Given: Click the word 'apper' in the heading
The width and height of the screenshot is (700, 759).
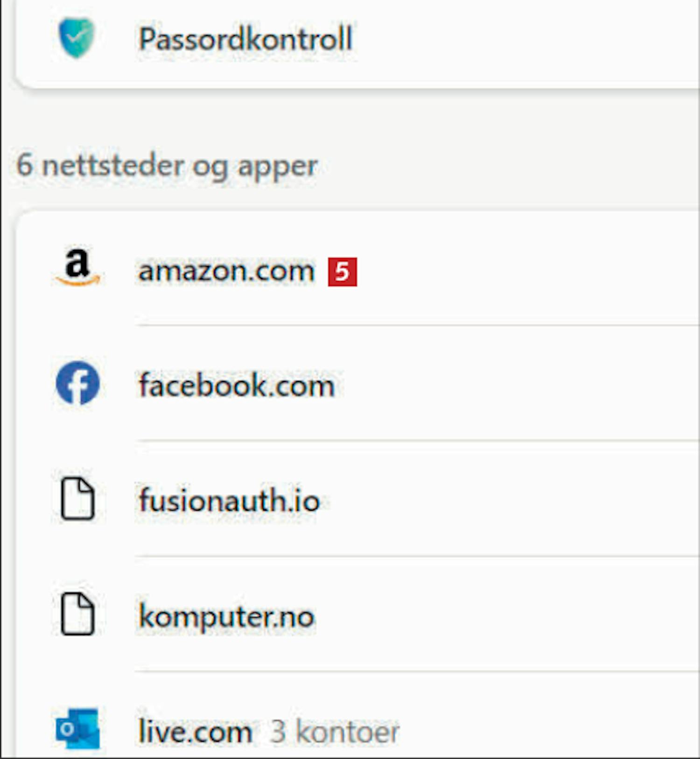Looking at the screenshot, I should (278, 168).
